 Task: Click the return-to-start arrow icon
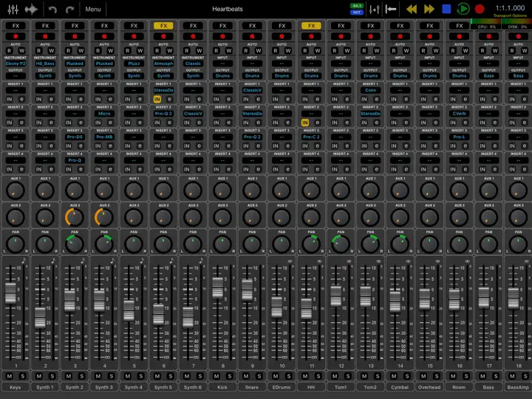click(x=391, y=9)
